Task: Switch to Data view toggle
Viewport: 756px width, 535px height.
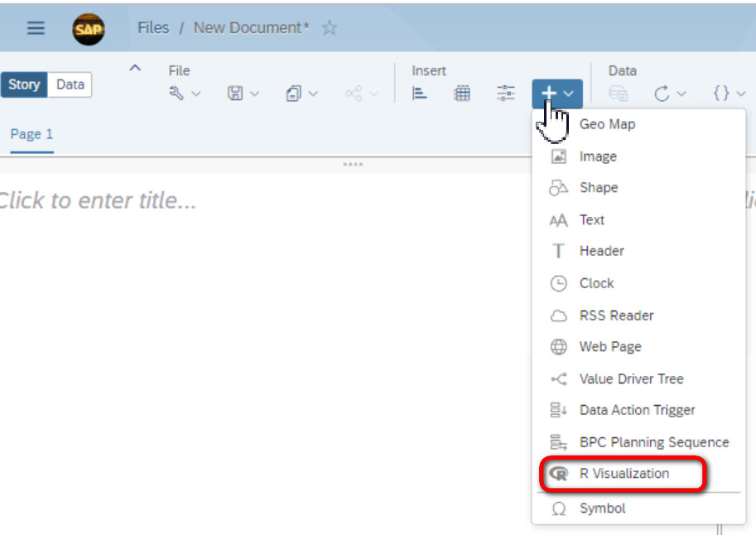Action: (x=70, y=84)
